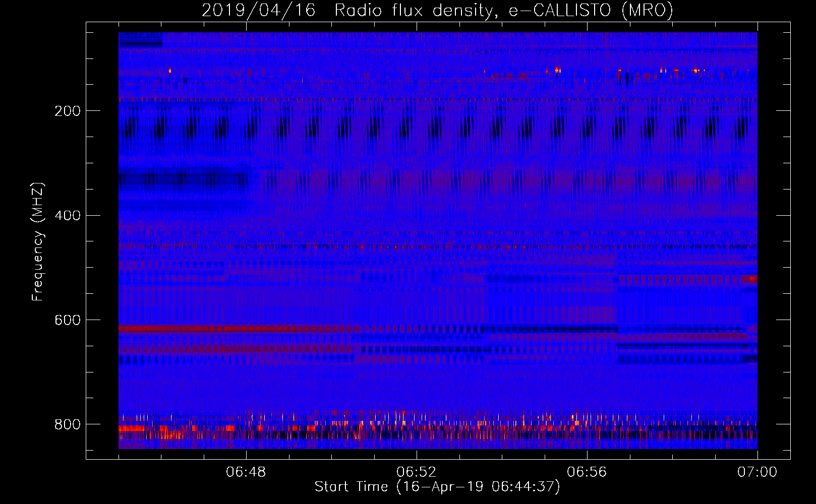Click the '06:56' time tick label
This screenshot has width=816, height=504.
(587, 472)
